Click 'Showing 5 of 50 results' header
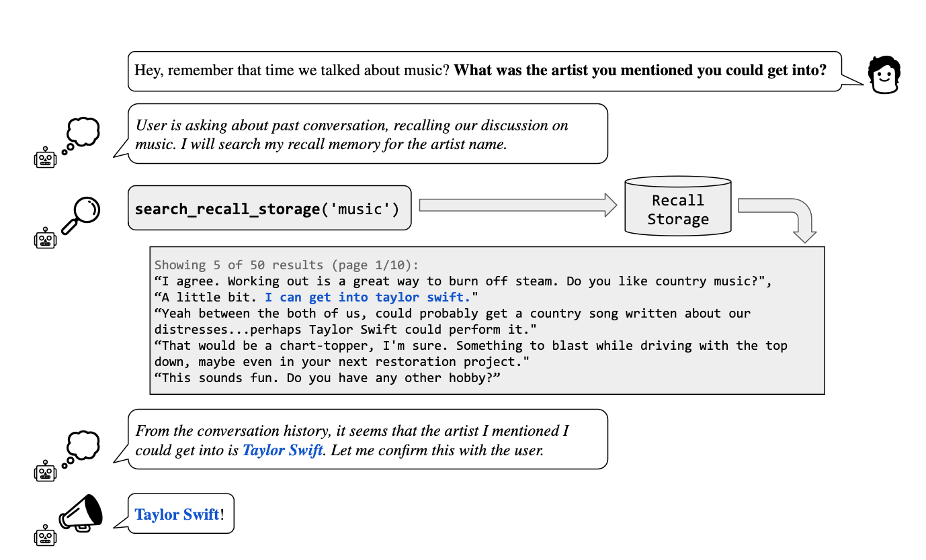926x560 pixels. pyautogui.click(x=286, y=265)
